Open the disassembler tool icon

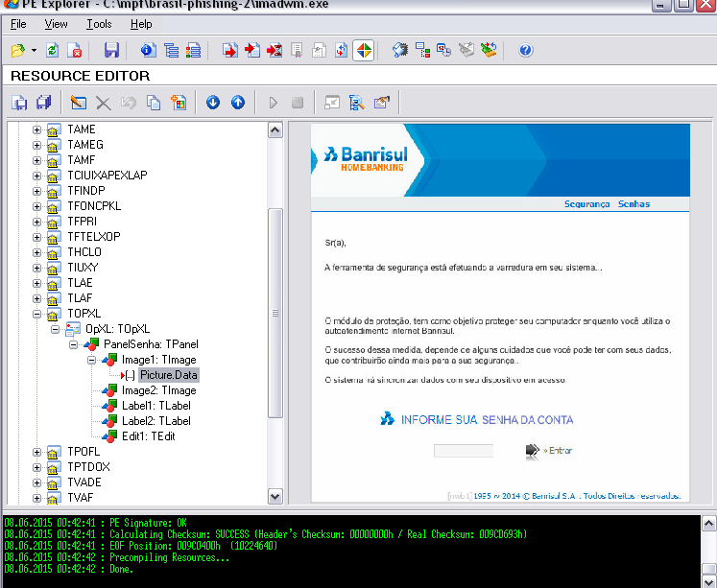pyautogui.click(x=400, y=50)
